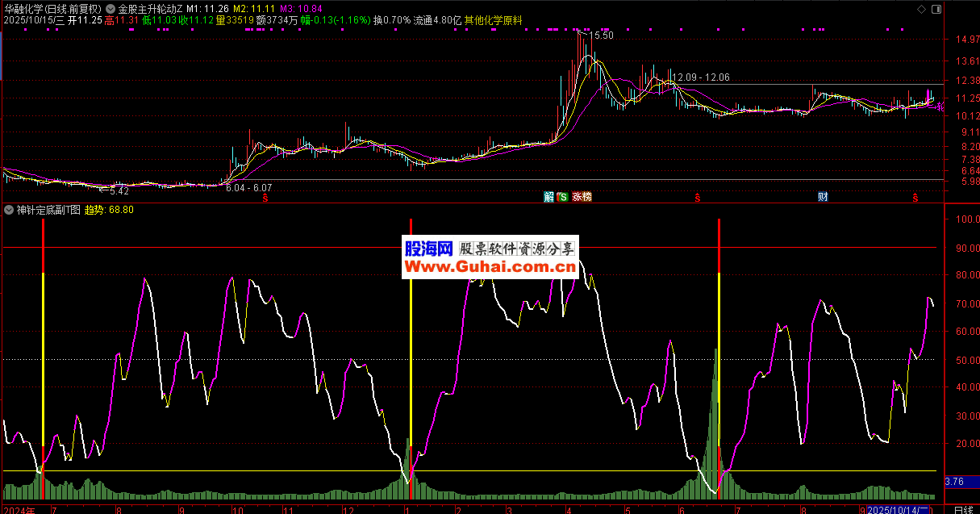Open the 涨榜 marker on the chart
This screenshot has width=980, height=514.
point(582,197)
